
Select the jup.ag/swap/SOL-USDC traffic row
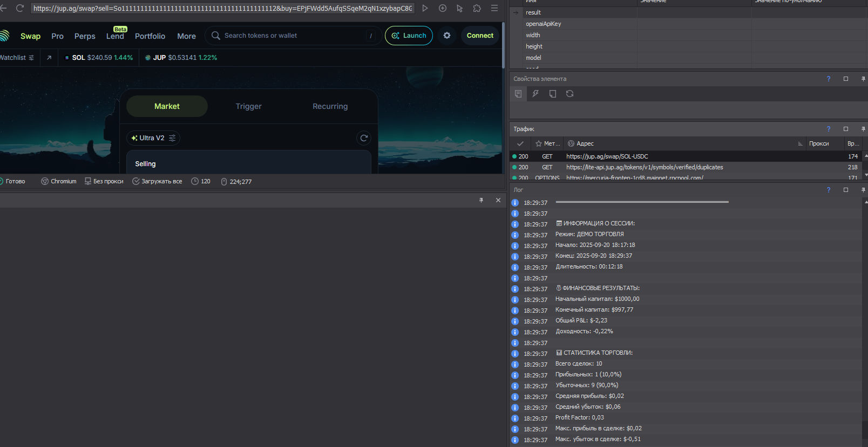686,156
